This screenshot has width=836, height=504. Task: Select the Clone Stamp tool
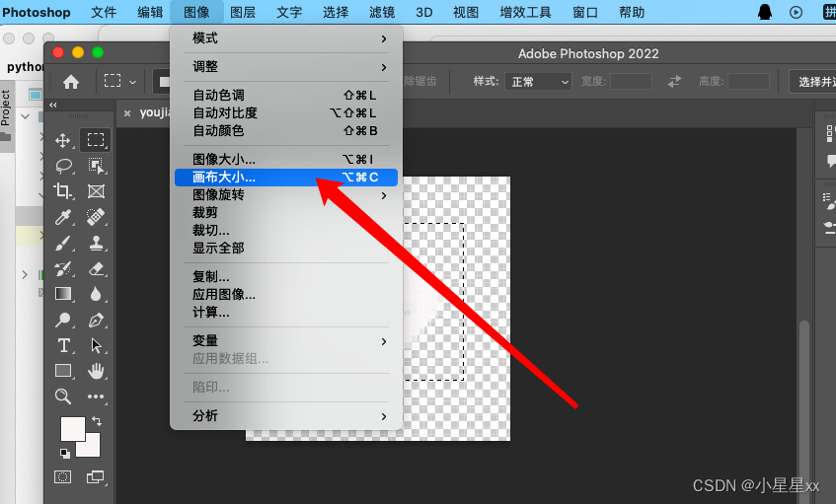[96, 244]
